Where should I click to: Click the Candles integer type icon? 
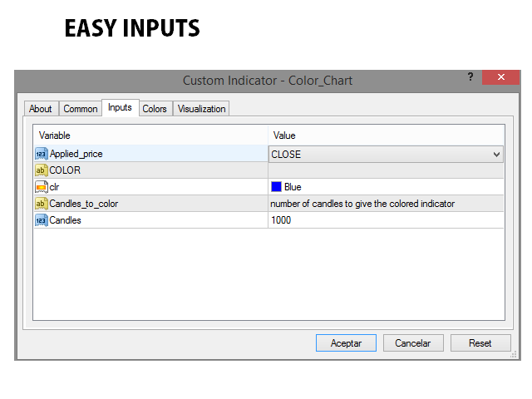pos(41,220)
